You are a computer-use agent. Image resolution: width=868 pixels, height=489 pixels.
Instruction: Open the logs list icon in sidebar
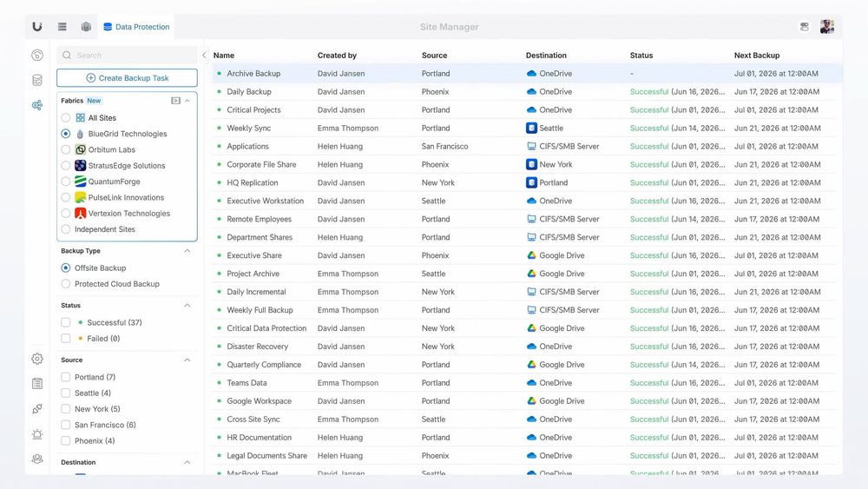pos(37,383)
